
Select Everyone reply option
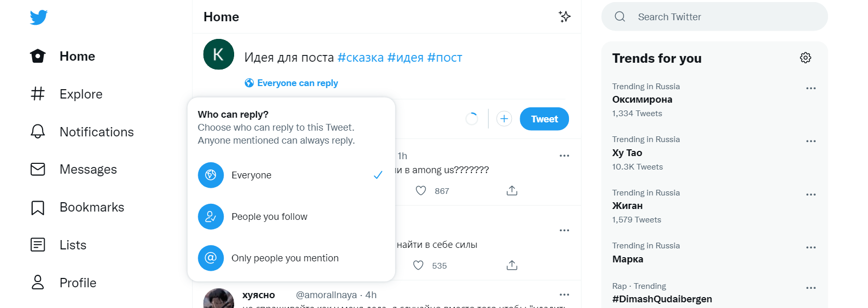(x=251, y=175)
